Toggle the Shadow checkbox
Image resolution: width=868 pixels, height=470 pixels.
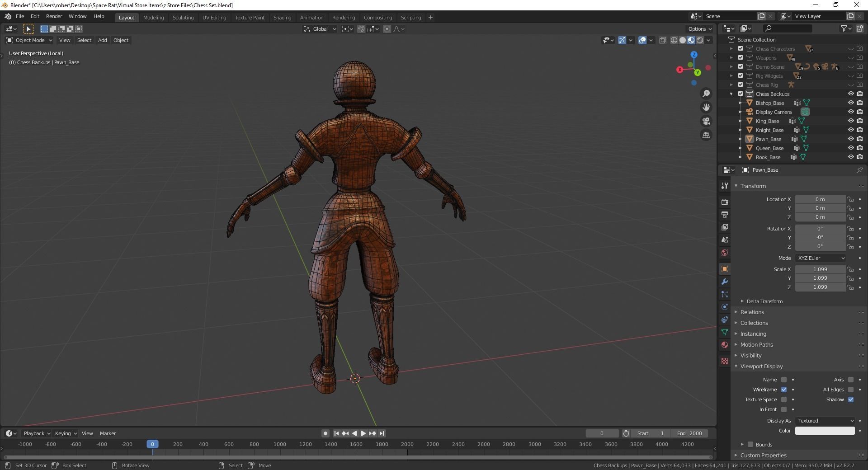pos(851,399)
